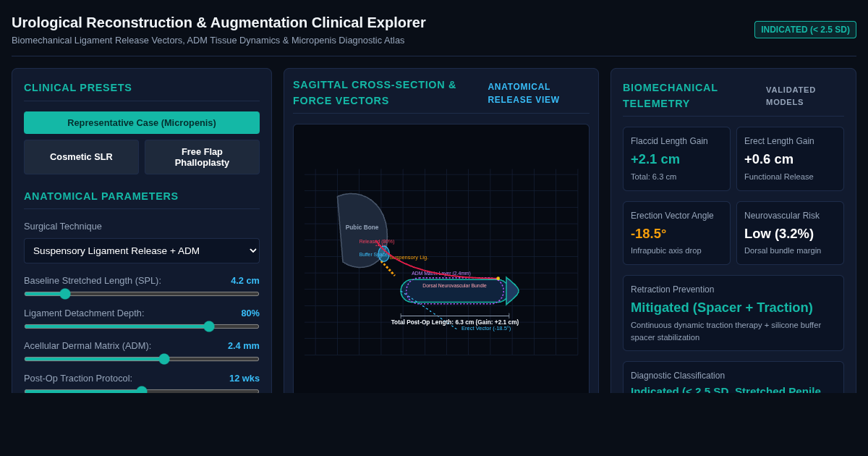Screen dimensions: 868x456
Task: Click the Diagnostic Classification card
Action: (x=733, y=378)
